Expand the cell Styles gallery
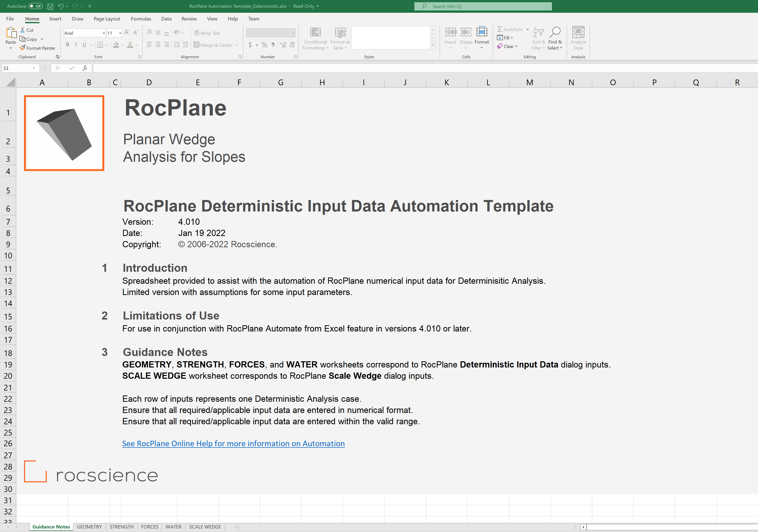 coord(433,45)
